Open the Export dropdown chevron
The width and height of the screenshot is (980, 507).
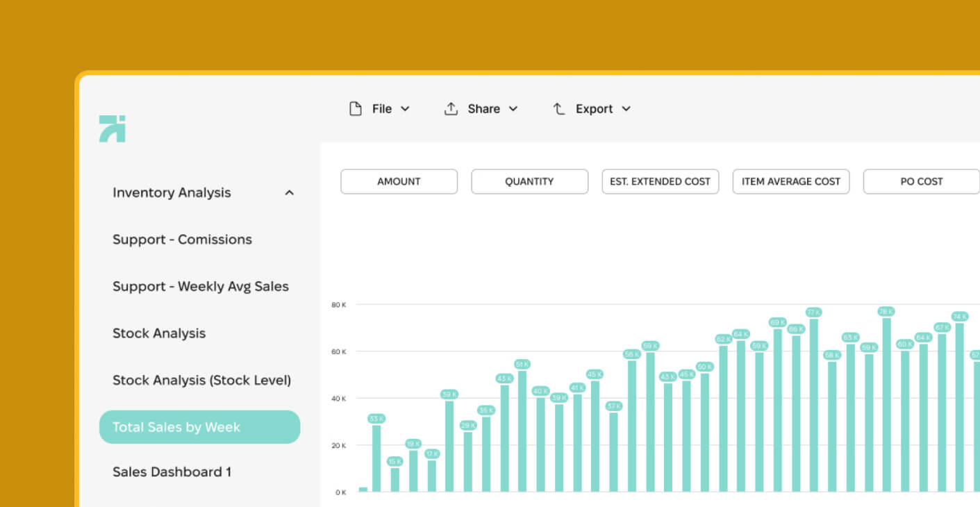(626, 109)
